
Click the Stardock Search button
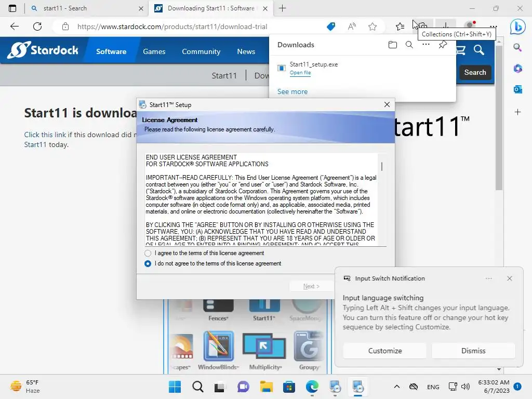475,72
